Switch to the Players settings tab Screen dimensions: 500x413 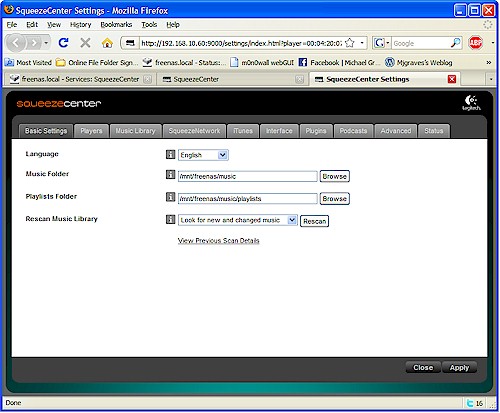coord(91,131)
